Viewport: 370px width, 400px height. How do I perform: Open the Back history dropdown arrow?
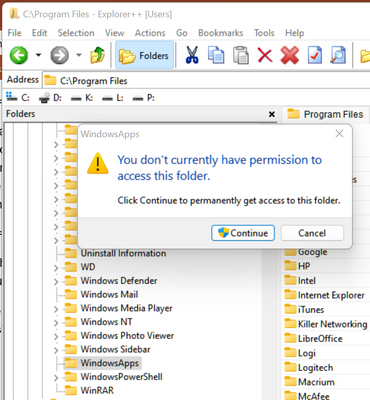38,55
